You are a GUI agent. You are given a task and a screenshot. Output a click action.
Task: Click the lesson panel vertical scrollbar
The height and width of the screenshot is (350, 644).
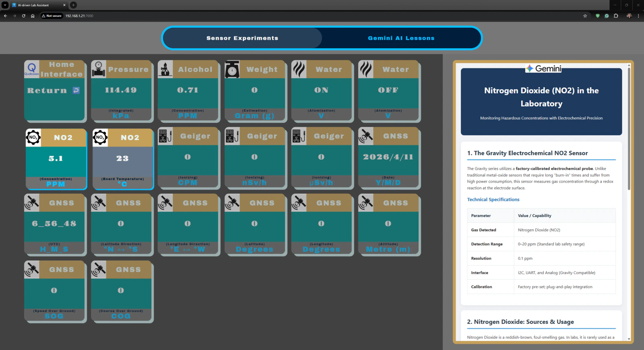point(629,129)
